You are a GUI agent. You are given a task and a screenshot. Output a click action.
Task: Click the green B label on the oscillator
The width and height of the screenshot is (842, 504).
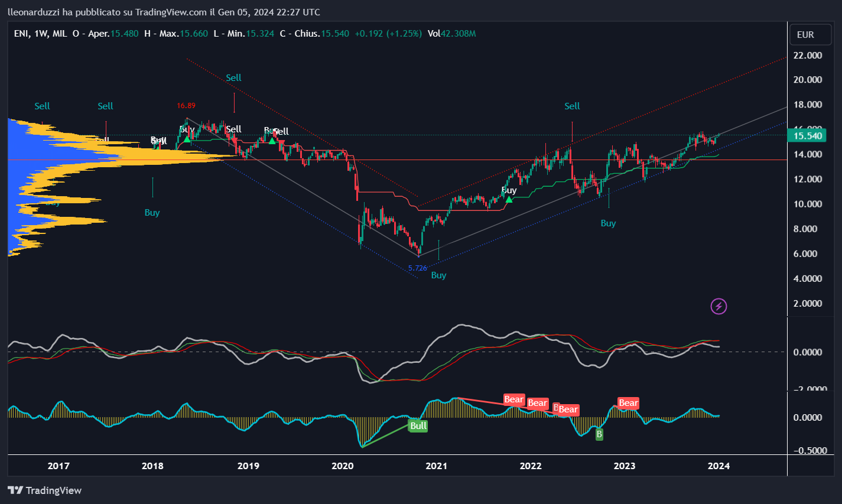(599, 434)
